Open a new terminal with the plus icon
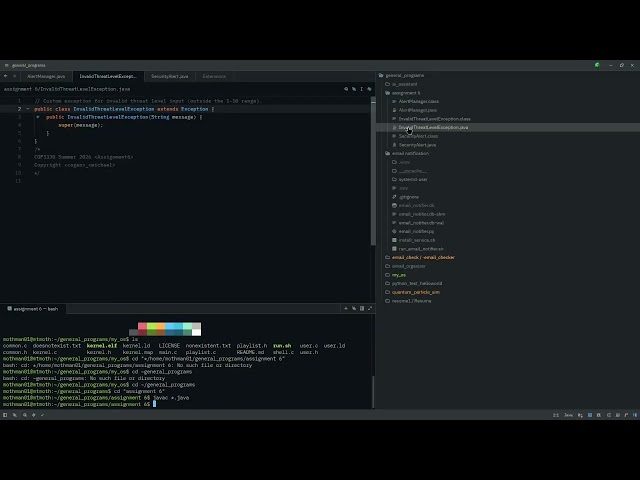640x480 pixels. 346,309
